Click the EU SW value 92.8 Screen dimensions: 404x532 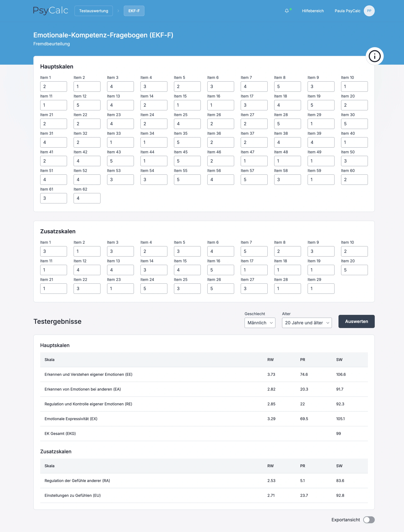[x=340, y=495]
